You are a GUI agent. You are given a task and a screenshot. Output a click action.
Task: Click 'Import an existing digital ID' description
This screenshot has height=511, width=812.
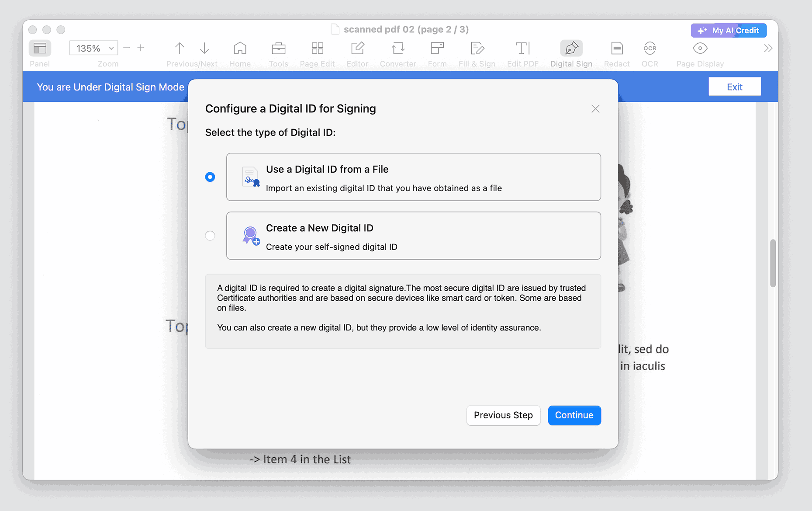(x=384, y=188)
